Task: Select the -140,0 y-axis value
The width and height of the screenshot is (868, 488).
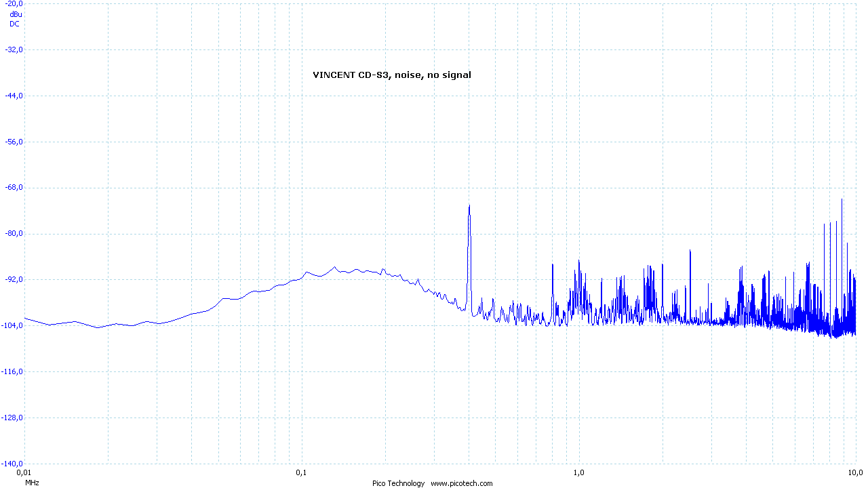Action: (x=13, y=464)
